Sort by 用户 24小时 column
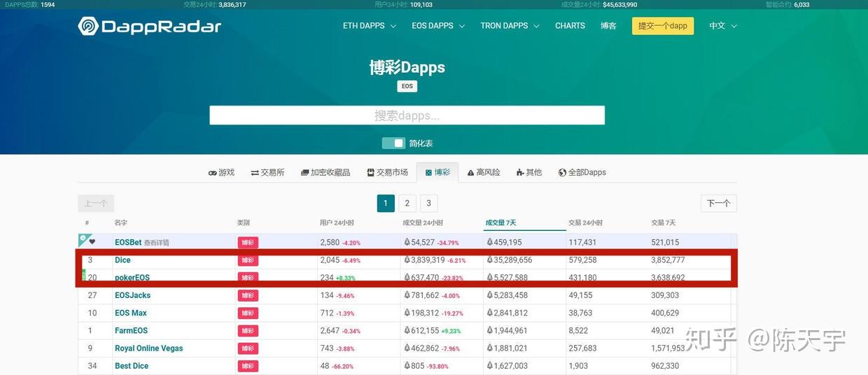This screenshot has width=868, height=375. 337,222
